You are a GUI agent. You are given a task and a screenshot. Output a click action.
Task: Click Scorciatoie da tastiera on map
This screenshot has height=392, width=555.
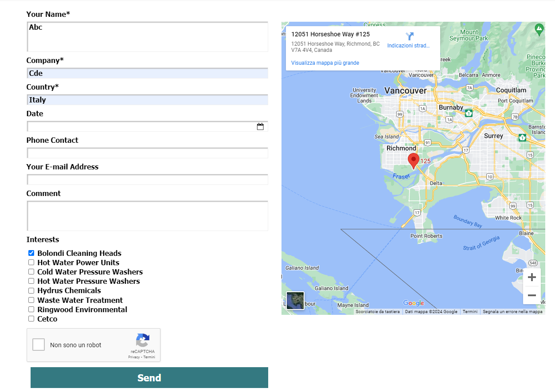point(377,312)
